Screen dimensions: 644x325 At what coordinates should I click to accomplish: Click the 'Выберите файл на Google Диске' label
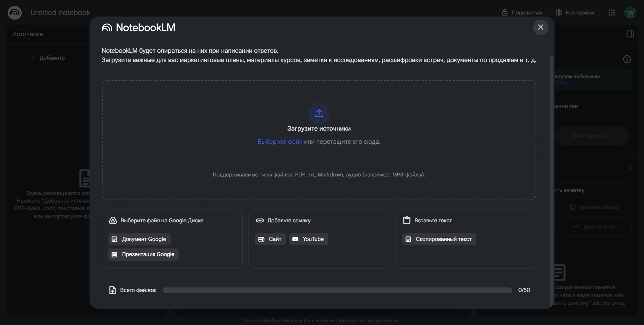162,221
